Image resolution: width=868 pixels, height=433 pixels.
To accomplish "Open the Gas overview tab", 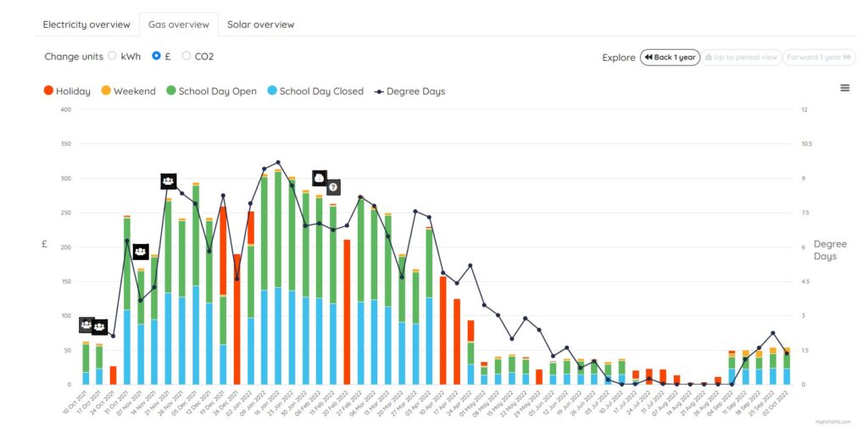I will (x=178, y=25).
